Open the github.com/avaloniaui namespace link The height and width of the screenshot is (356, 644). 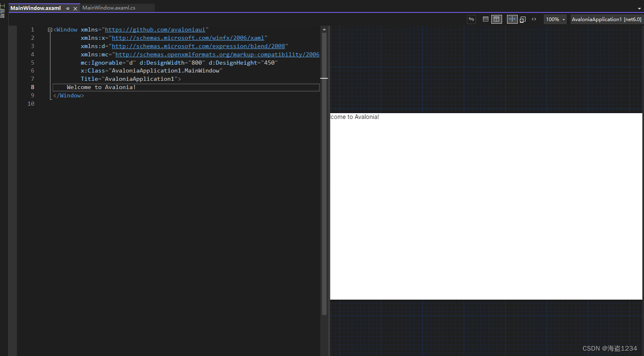coord(155,30)
